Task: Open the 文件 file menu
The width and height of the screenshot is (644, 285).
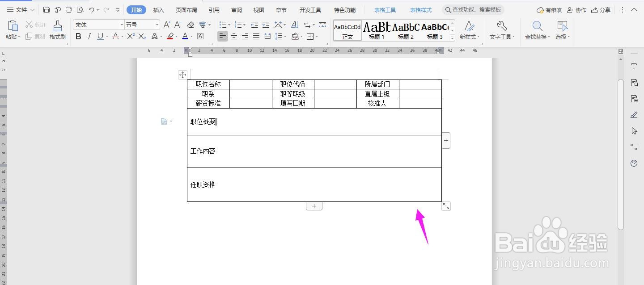Action: click(21, 10)
